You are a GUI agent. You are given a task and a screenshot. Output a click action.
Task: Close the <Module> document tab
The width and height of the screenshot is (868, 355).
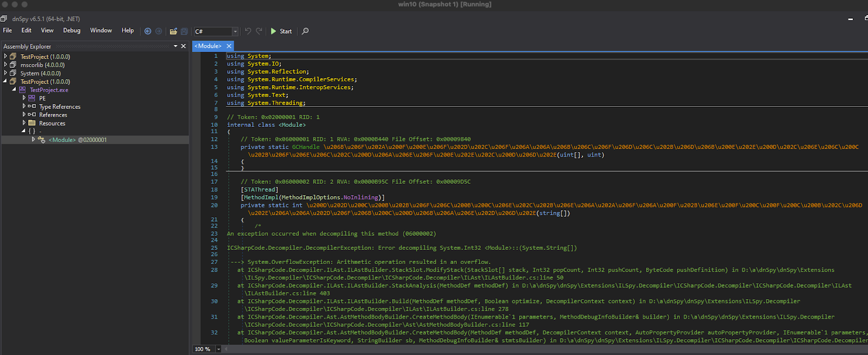pos(229,46)
